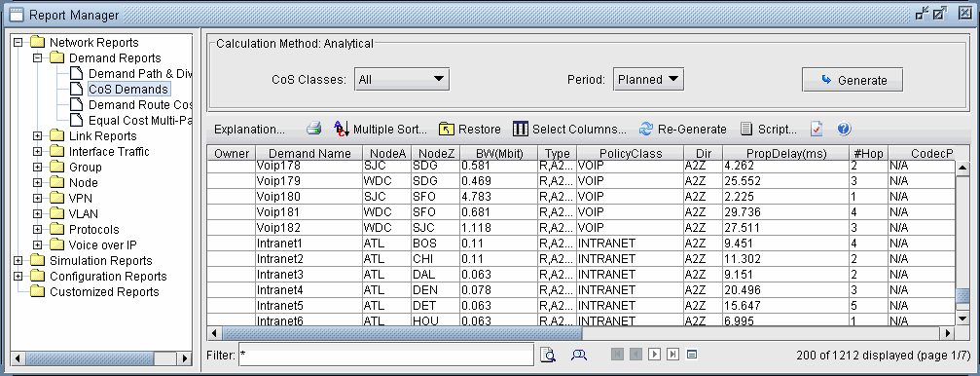Select Customized Reports folder
980x376 pixels.
104,292
